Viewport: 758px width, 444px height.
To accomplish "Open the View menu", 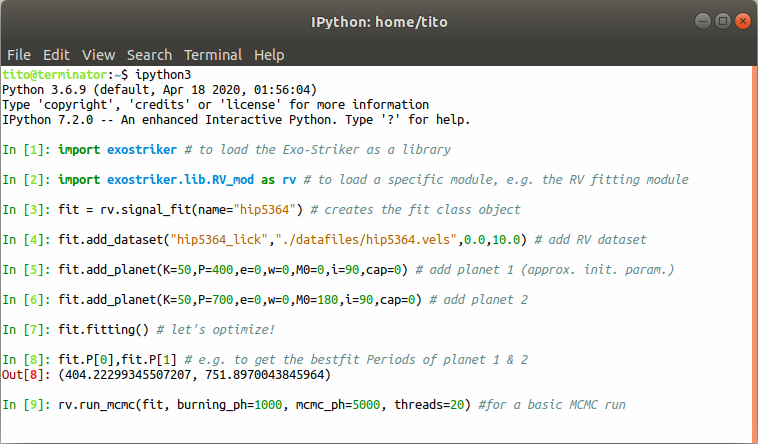I will [99, 55].
